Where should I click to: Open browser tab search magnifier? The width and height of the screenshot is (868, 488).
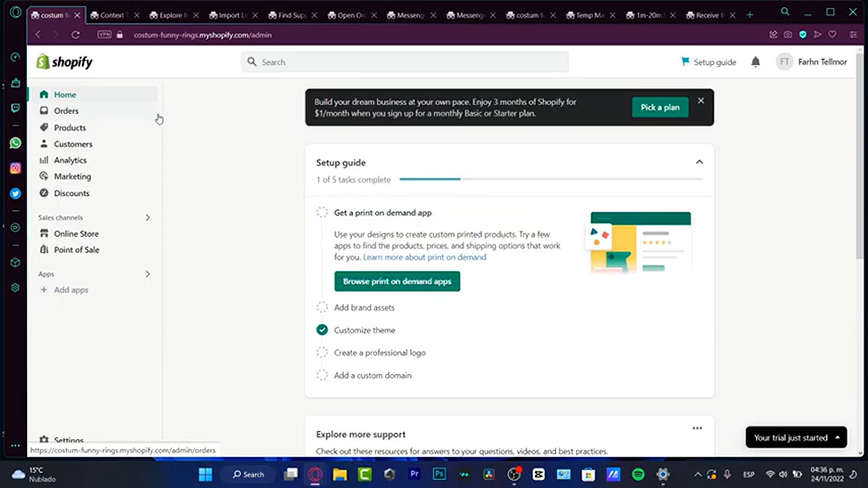point(785,12)
